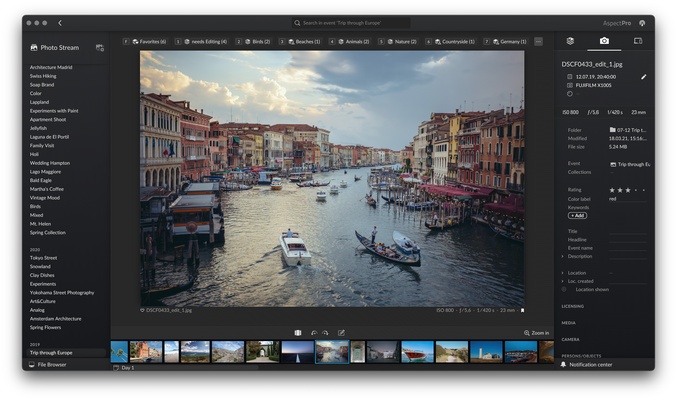
Task: Click the compare view icon below the photo
Action: click(x=297, y=332)
